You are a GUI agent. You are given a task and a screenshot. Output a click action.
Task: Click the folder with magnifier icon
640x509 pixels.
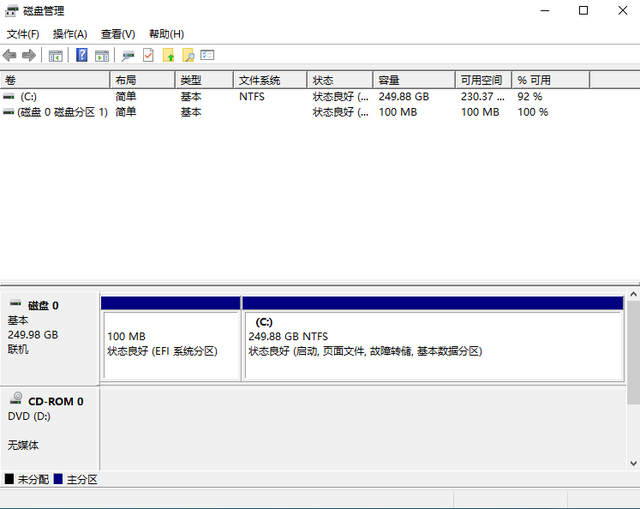[x=188, y=55]
